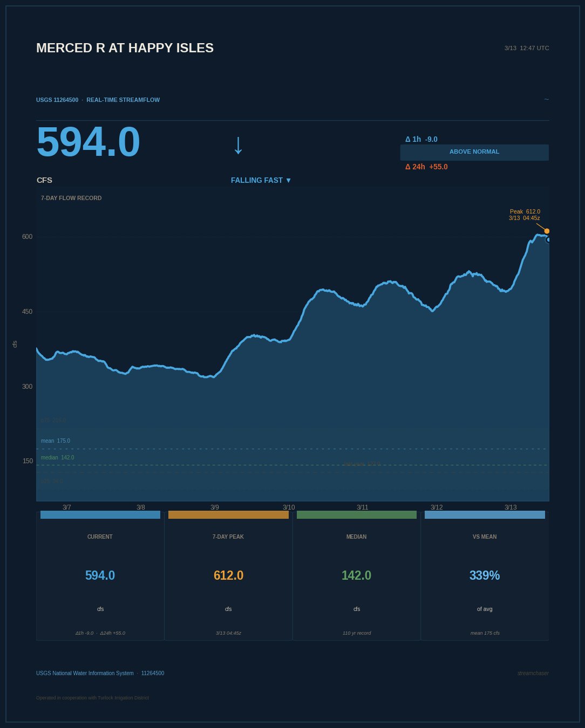The image size is (585, 728).
Task: Select the green bar on the MEDIAN card
Action: (357, 515)
